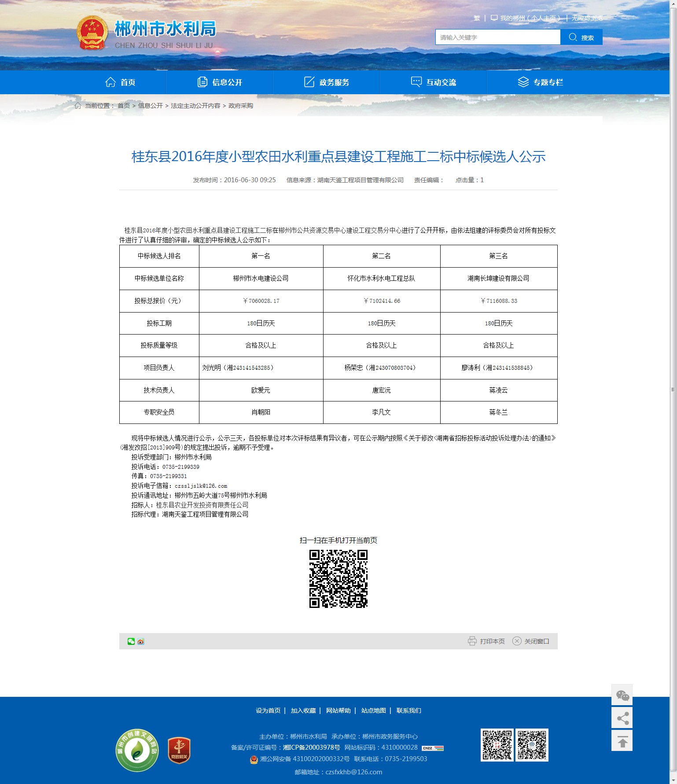Click bid price cell ￥7102414.66

382,301
